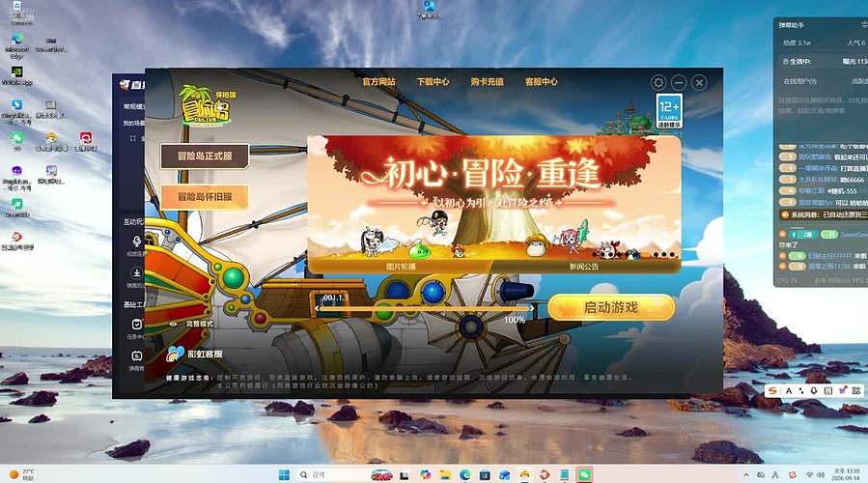Image resolution: width=868 pixels, height=483 pixels.
Task: Open the 购卡充值 link
Action: pos(487,81)
